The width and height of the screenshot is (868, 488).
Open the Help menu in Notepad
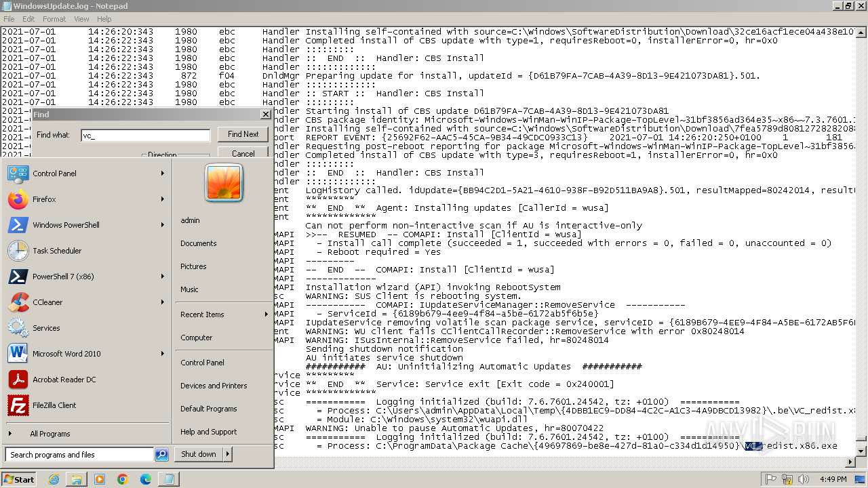[x=104, y=19]
